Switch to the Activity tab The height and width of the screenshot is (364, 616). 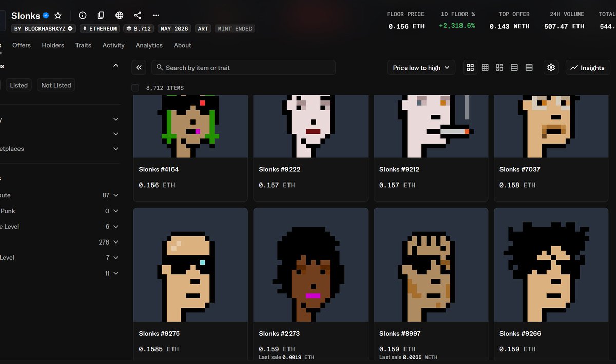pos(113,45)
